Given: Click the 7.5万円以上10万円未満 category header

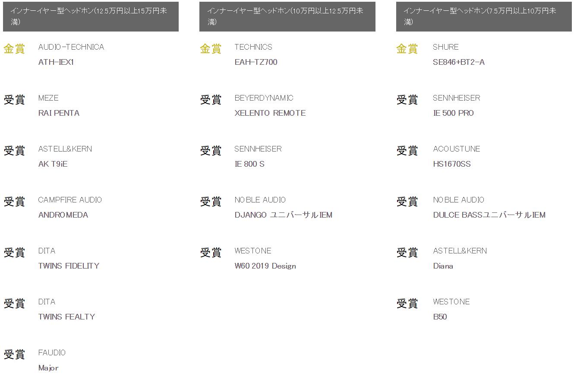Looking at the screenshot, I should click(x=484, y=16).
